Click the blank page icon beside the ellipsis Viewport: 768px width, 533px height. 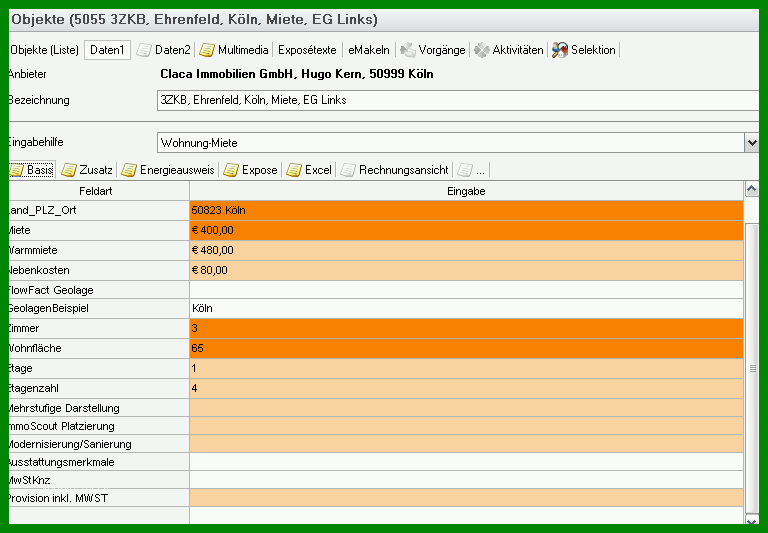click(465, 170)
